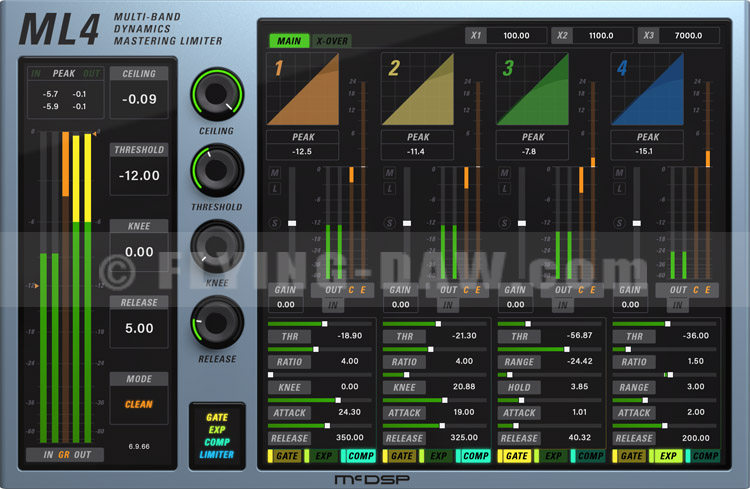Select LIMITER in the mode display list
Viewport: 750px width, 489px height.
[217, 455]
